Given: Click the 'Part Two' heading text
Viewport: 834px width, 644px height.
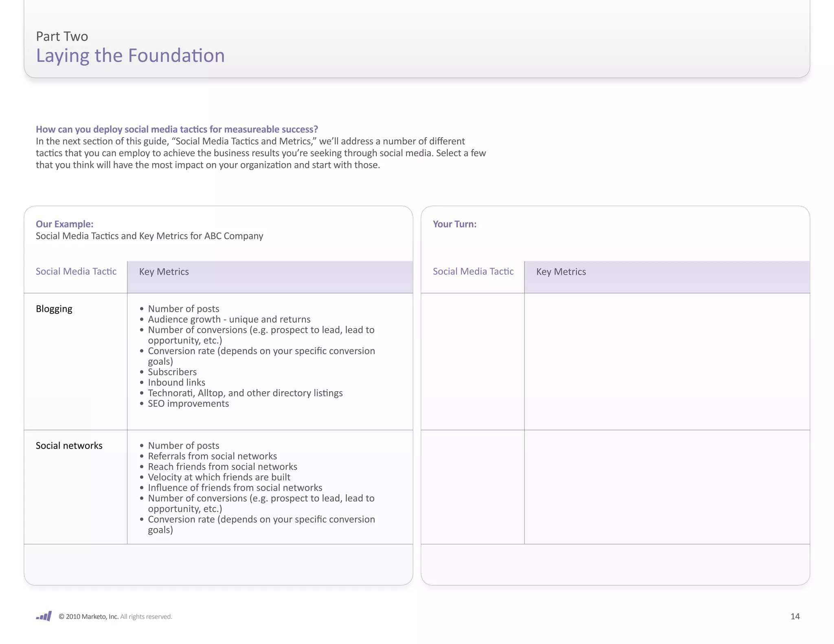Looking at the screenshot, I should click(62, 36).
